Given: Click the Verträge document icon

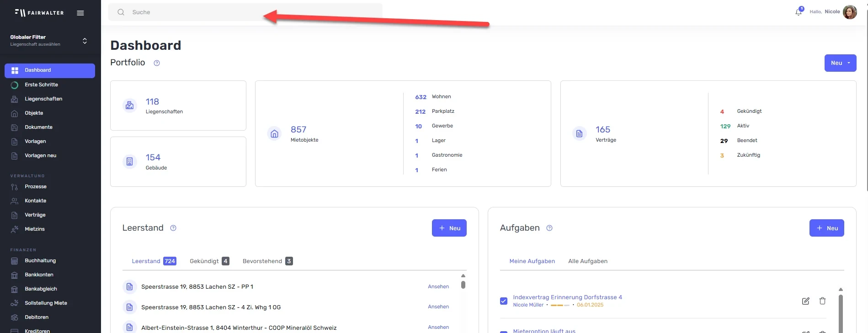Looking at the screenshot, I should tap(580, 134).
